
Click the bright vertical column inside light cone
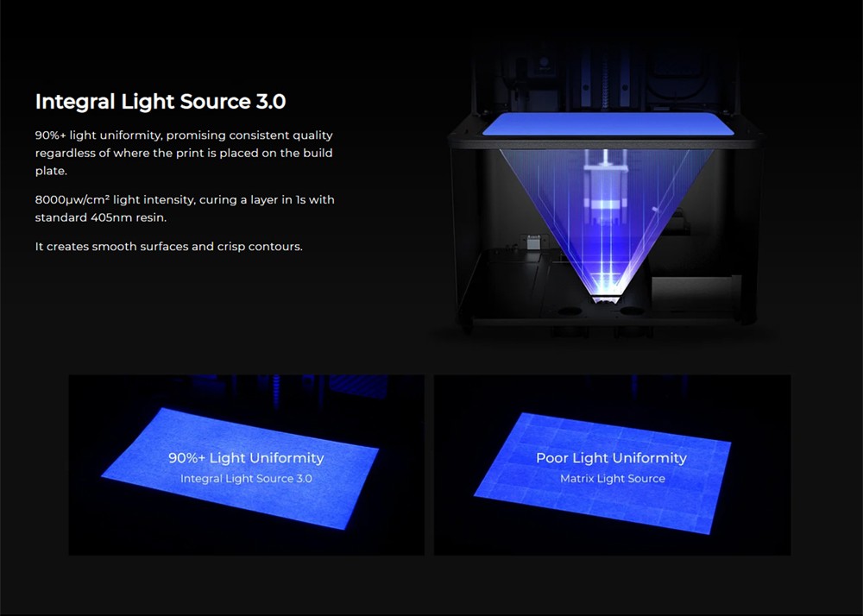pyautogui.click(x=606, y=220)
